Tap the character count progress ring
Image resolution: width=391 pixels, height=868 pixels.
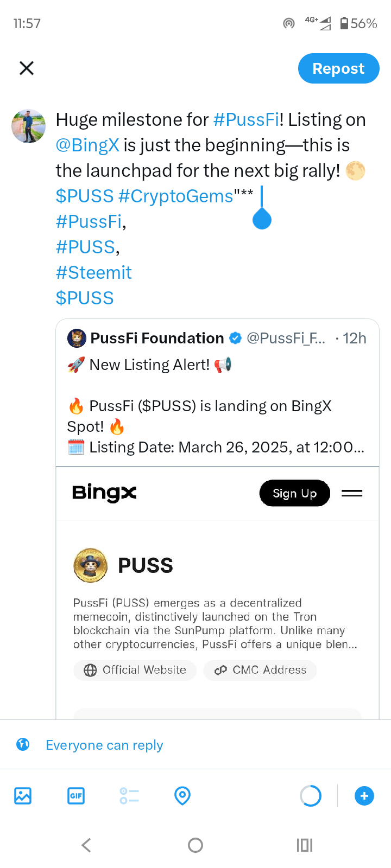click(x=311, y=796)
